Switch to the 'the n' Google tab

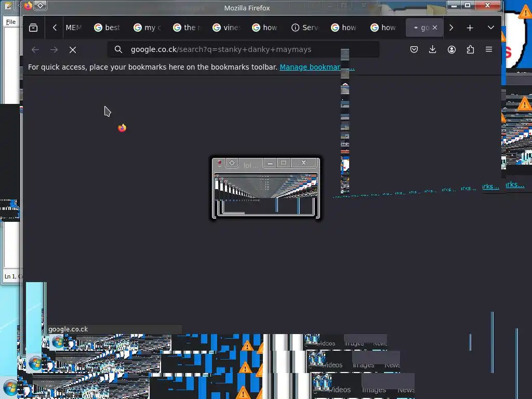(187, 28)
